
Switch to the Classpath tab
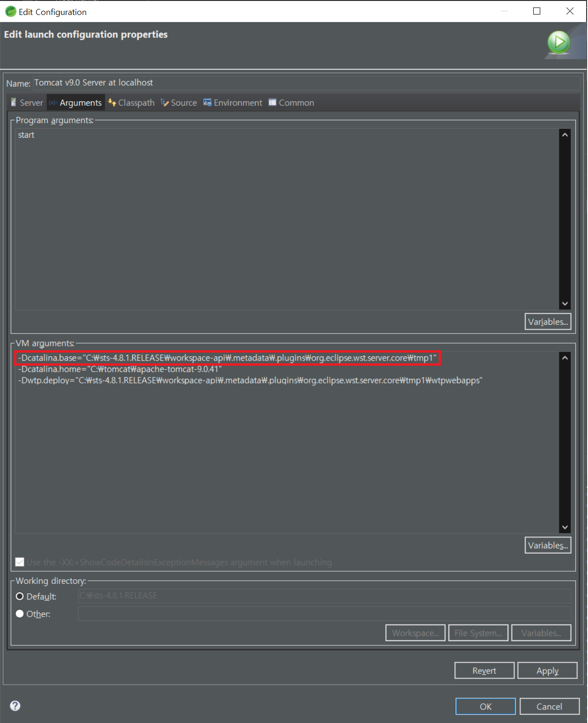click(131, 103)
